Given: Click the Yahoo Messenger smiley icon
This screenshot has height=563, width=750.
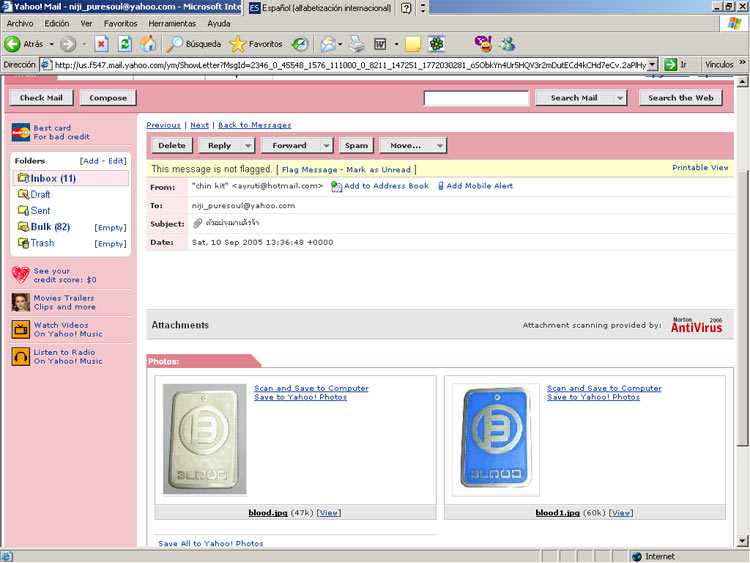Looking at the screenshot, I should point(483,44).
